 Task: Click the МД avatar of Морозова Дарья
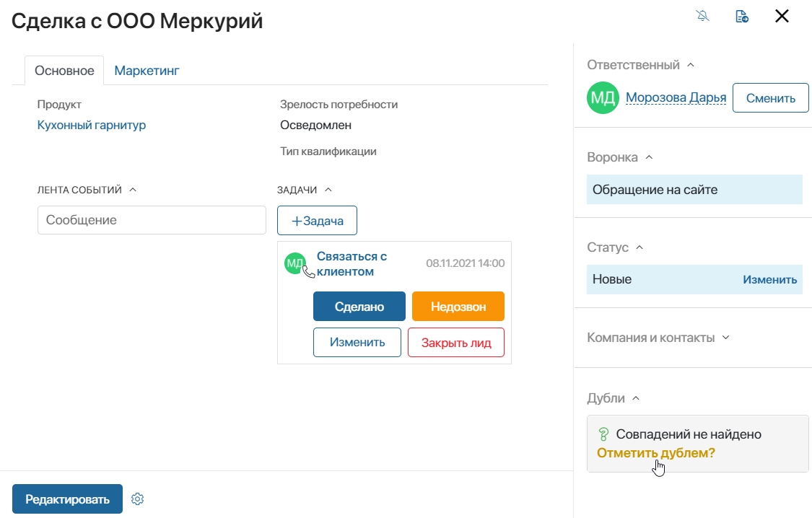click(603, 98)
